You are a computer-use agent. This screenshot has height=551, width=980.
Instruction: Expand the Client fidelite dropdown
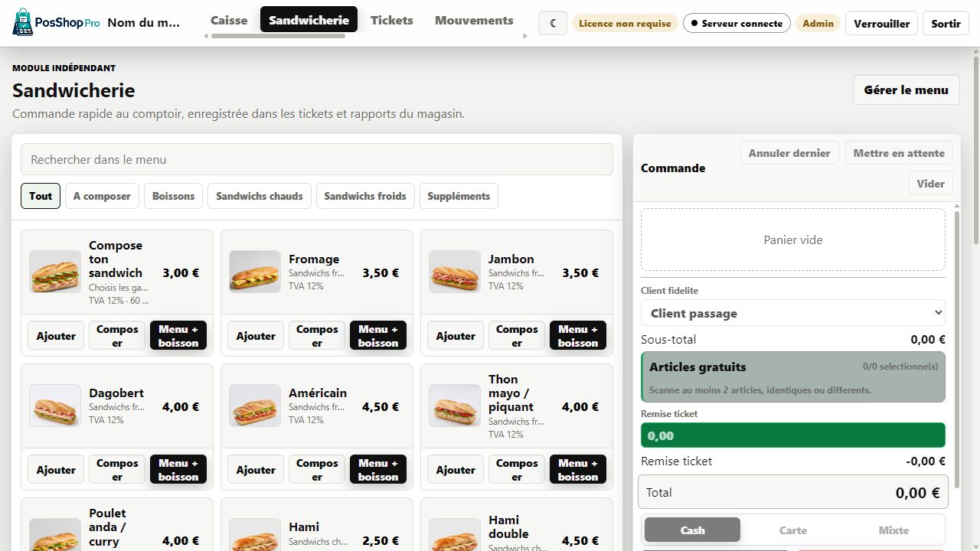793,313
